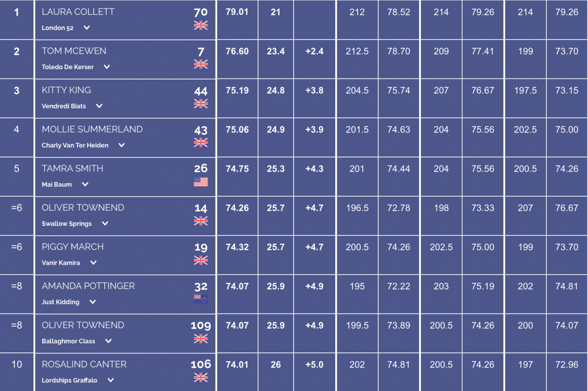588x391 pixels.
Task: Click the British flag beside Tom McEwen
Action: coord(200,64)
